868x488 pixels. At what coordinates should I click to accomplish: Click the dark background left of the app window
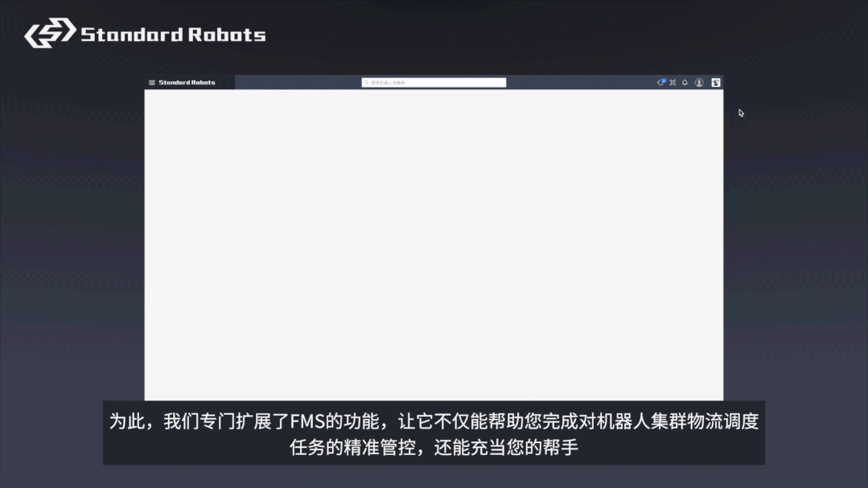(72, 241)
